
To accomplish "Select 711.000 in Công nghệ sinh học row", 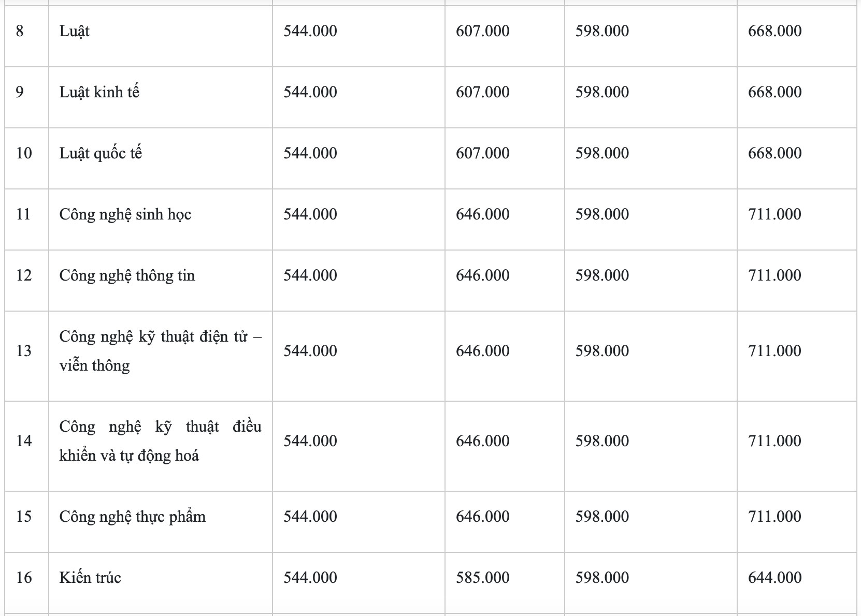I will 775,214.
